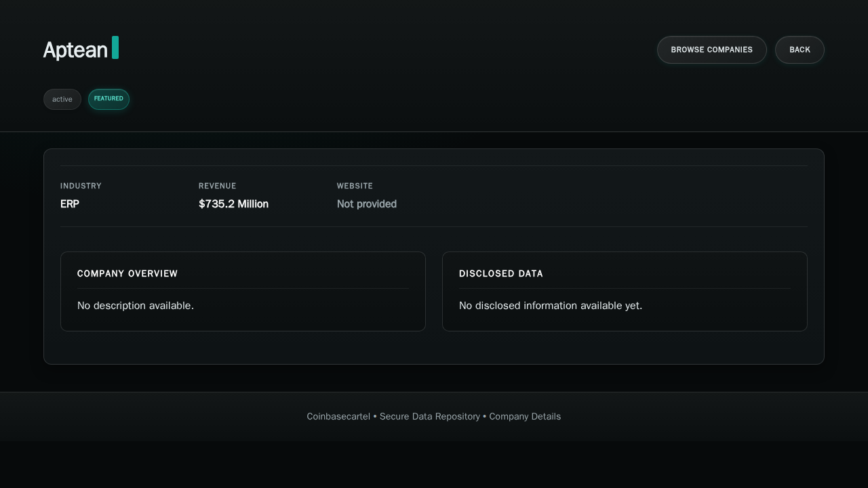The width and height of the screenshot is (868, 488).
Task: Click the teal bar beside Aptean title
Action: tap(115, 47)
